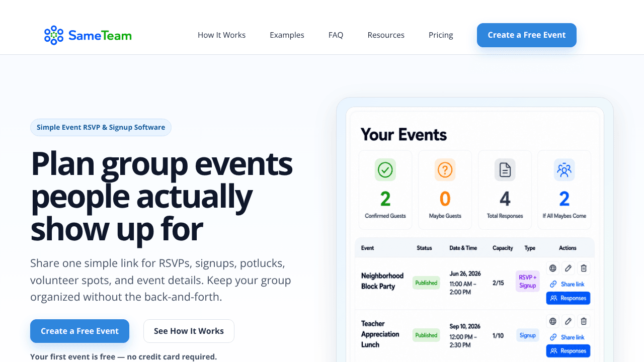Click the 1/10 capacity value
This screenshot has height=362, width=644.
pyautogui.click(x=498, y=335)
